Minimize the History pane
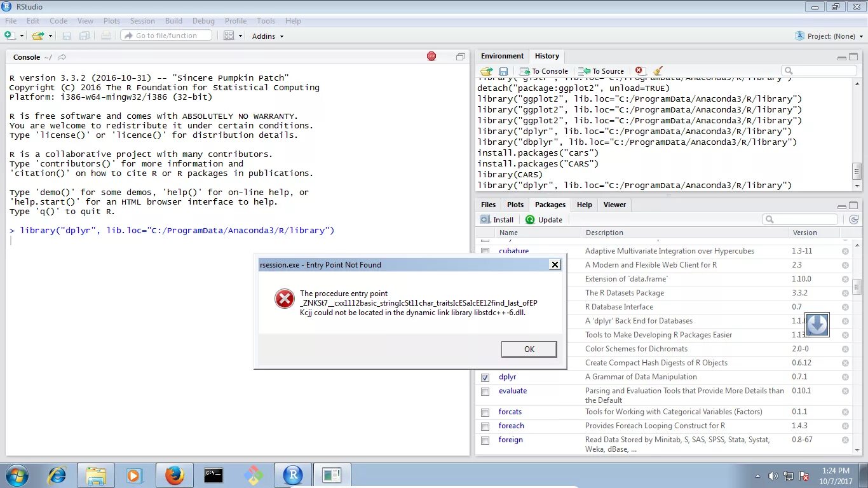The height and width of the screenshot is (488, 868). [841, 57]
